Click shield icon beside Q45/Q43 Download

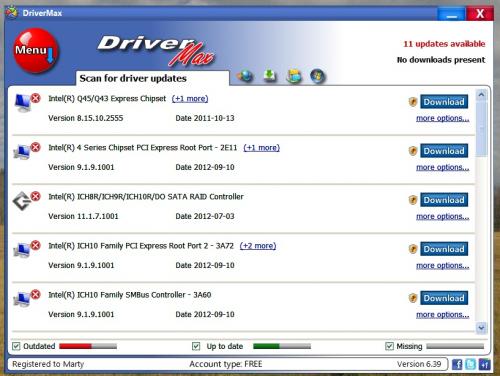(413, 102)
